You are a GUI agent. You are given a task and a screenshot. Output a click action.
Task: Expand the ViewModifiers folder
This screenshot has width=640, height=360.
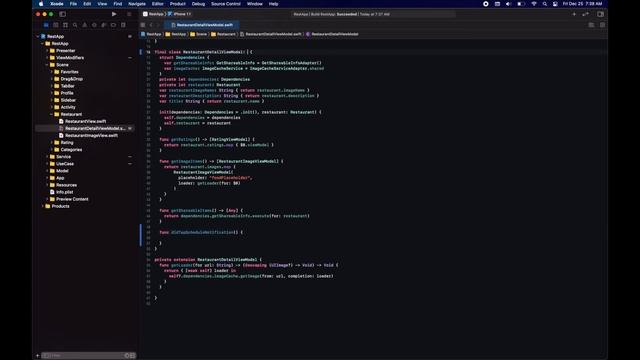pos(47,58)
